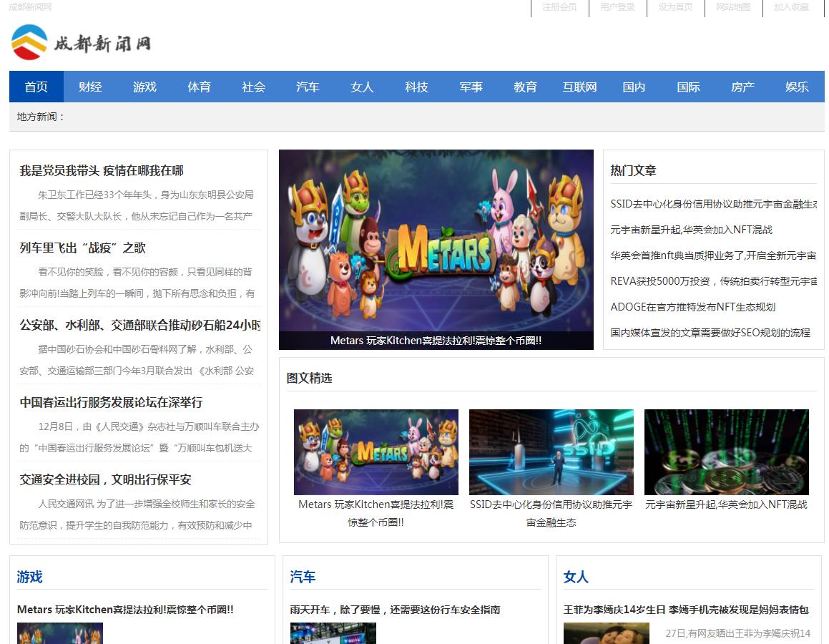Click the 加入收藏 link at top
The image size is (829, 644).
coord(792,7)
